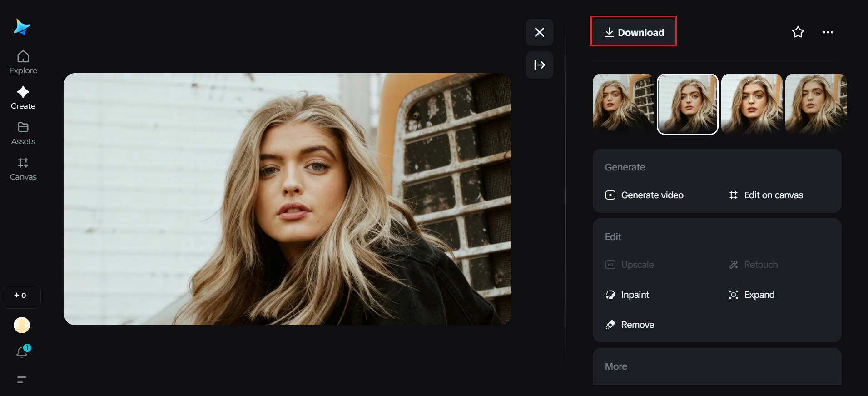The height and width of the screenshot is (396, 868).
Task: View notifications via bell icon
Action: coord(22,351)
